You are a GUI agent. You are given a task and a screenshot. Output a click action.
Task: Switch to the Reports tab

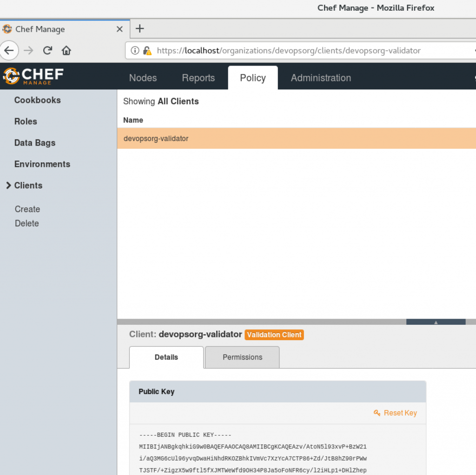point(198,78)
